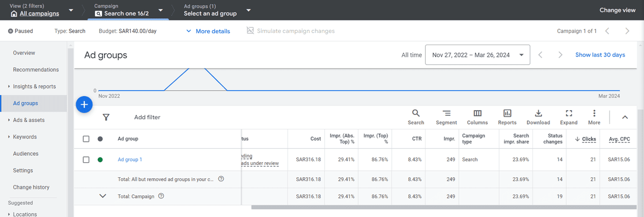Click the Show last 30 days link
Viewport: 644px width, 217px height.
pos(600,55)
